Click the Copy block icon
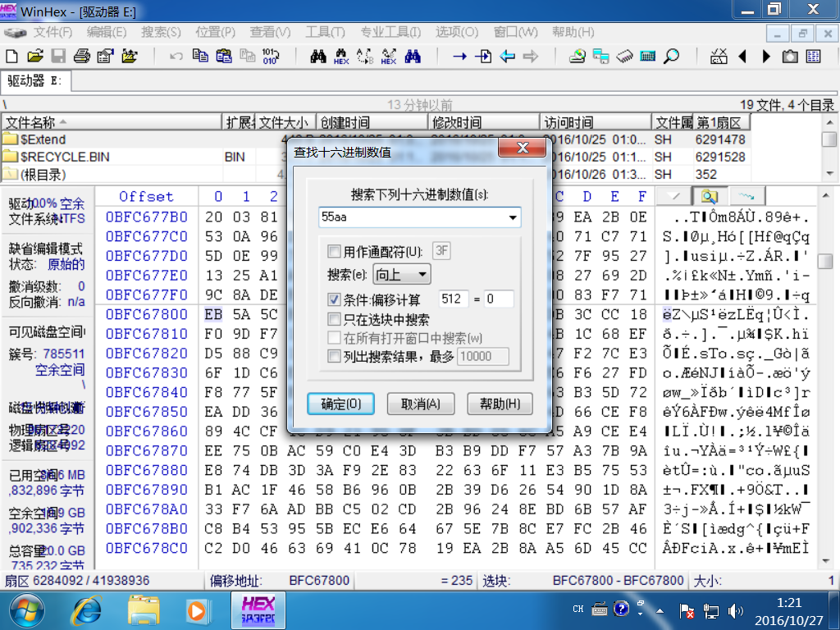The height and width of the screenshot is (630, 840). tap(200, 56)
